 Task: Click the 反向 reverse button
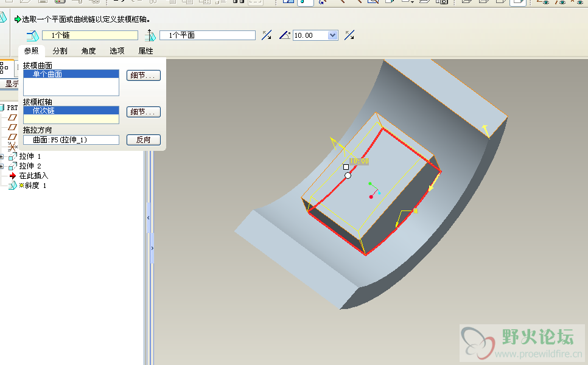click(x=144, y=140)
